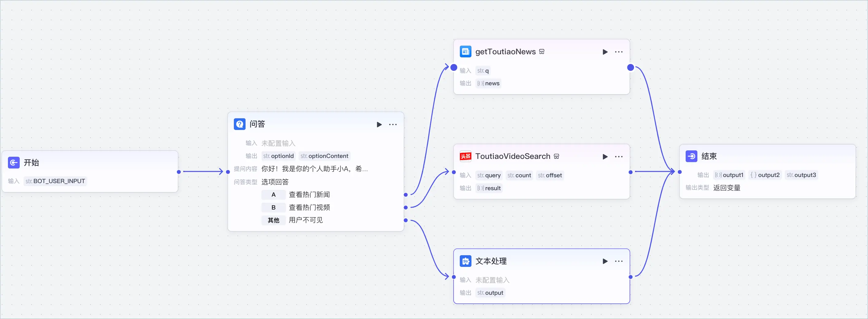This screenshot has height=319, width=868.
Task: Click the 结束 node title
Action: [x=709, y=156]
